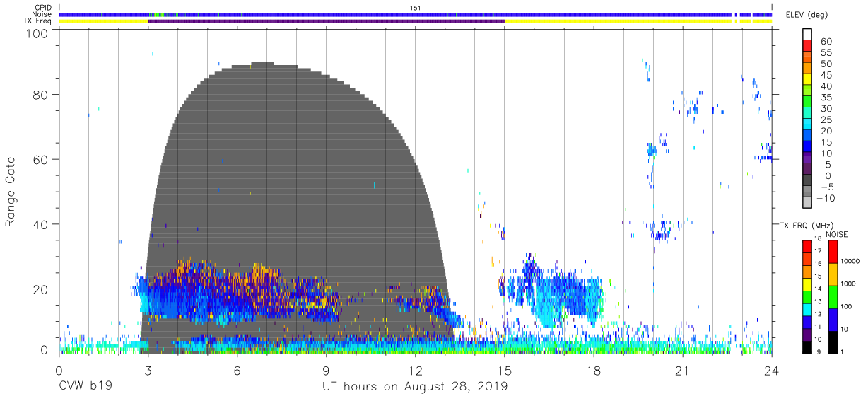Click the '6' tick on the UT hours axis
The height and width of the screenshot is (401, 868).
click(x=237, y=371)
